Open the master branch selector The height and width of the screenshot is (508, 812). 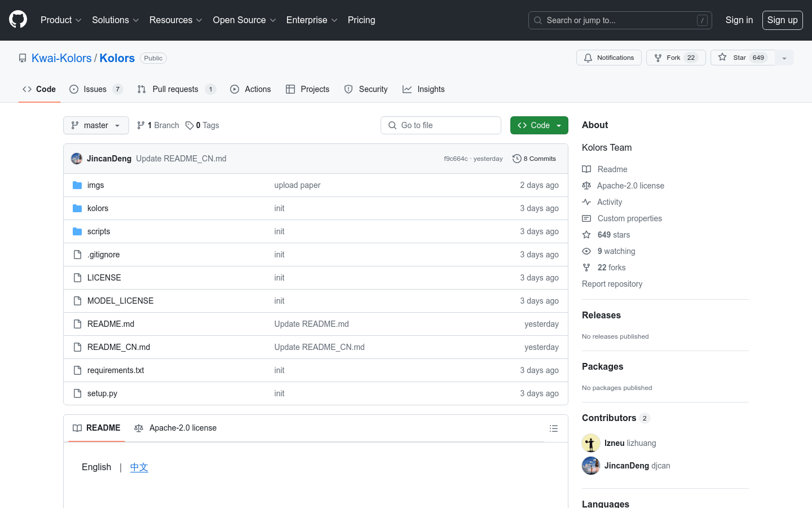96,125
